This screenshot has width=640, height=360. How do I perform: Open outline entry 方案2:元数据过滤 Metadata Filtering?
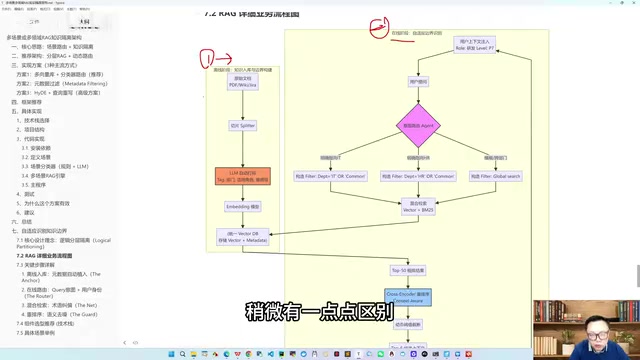62,84
